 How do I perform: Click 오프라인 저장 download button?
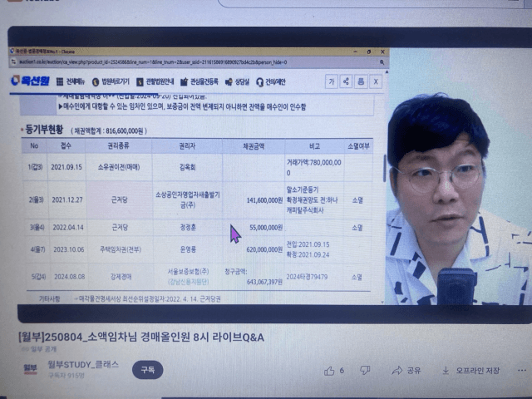click(471, 371)
